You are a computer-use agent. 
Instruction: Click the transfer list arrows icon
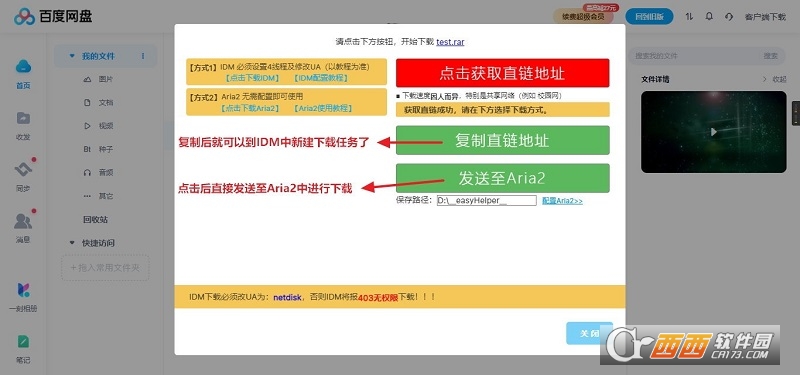tap(689, 16)
